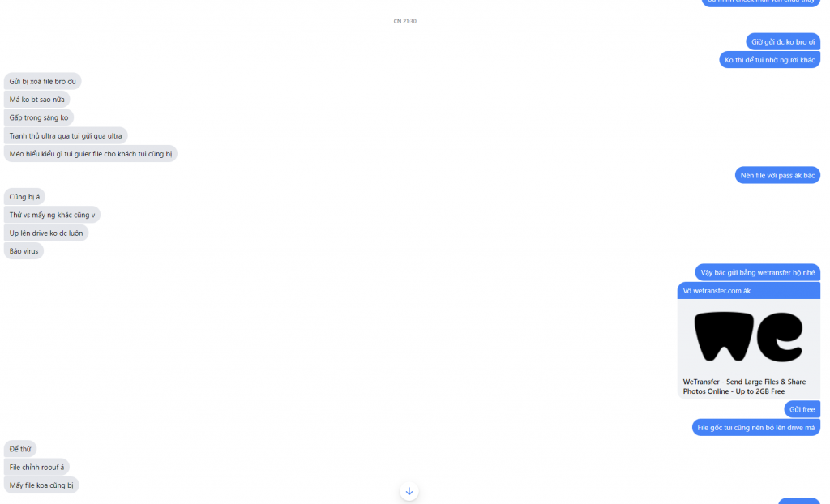Select the message "File chỉnh roouf á"

(36, 467)
